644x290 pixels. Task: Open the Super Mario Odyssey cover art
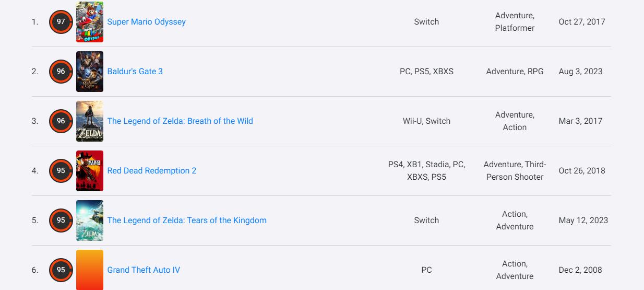click(x=90, y=22)
